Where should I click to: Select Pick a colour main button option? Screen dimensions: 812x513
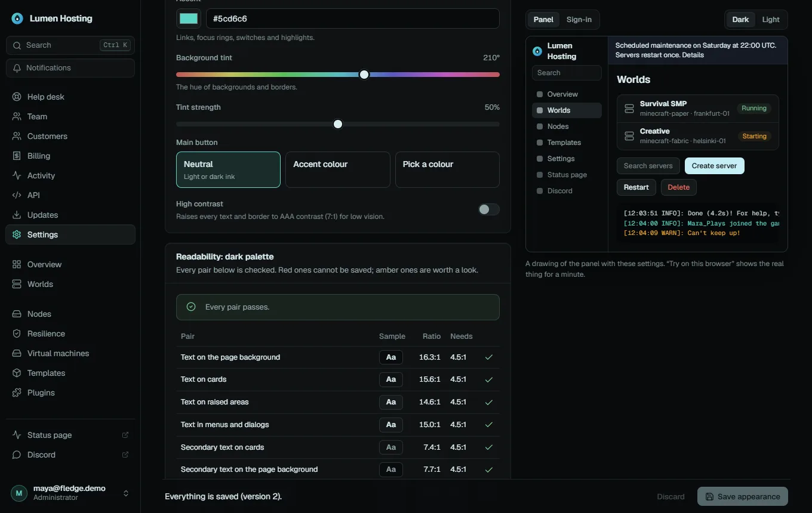[447, 169]
